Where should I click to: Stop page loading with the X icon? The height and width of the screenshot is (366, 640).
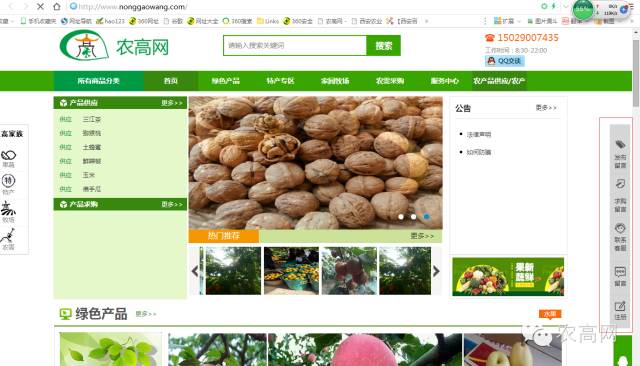click(x=40, y=7)
